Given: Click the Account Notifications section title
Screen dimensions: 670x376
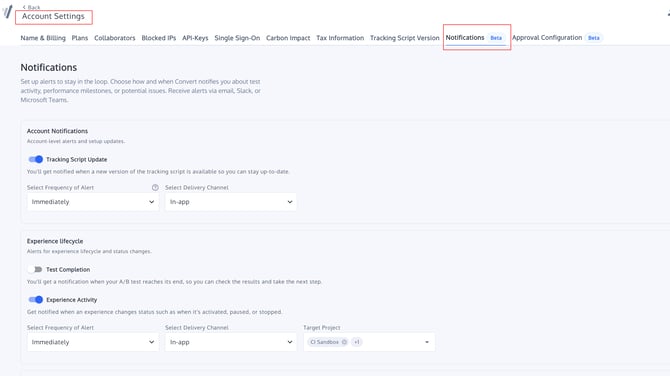Looking at the screenshot, I should click(x=57, y=131).
